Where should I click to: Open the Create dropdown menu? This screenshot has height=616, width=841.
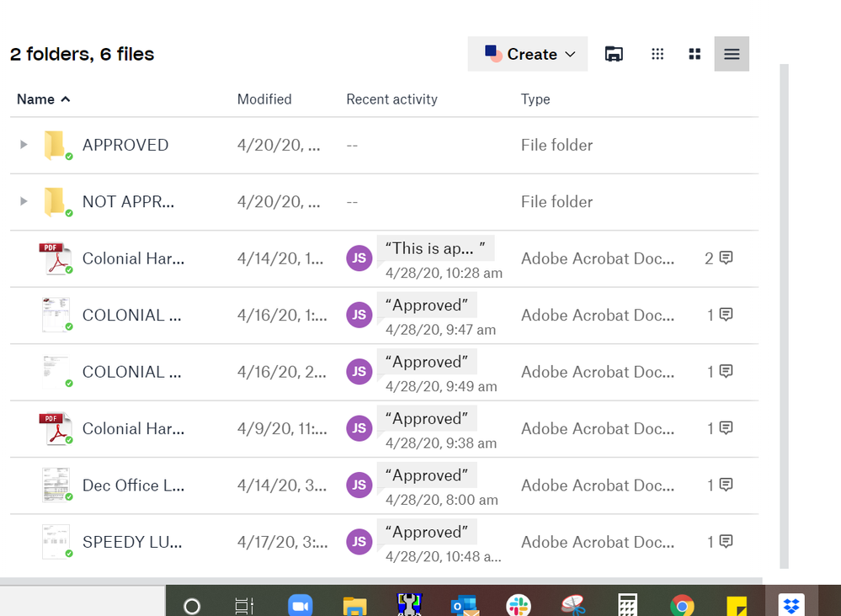tap(528, 55)
